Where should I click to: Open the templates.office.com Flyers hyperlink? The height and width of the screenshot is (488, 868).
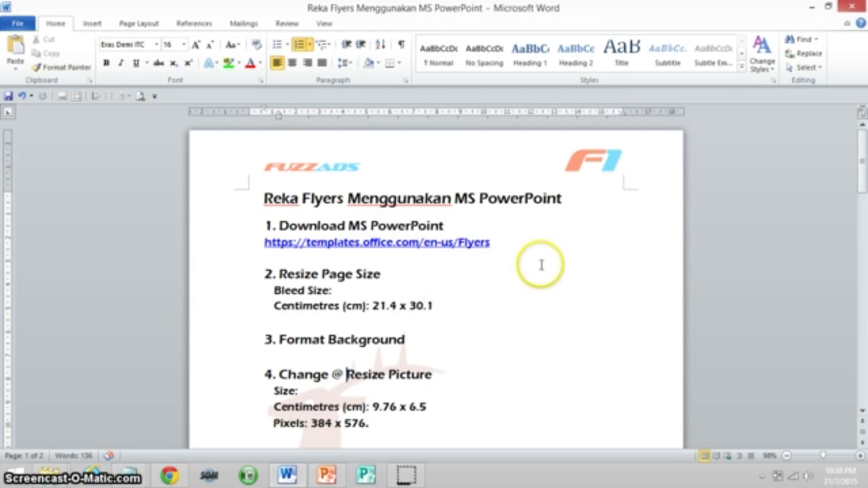376,243
